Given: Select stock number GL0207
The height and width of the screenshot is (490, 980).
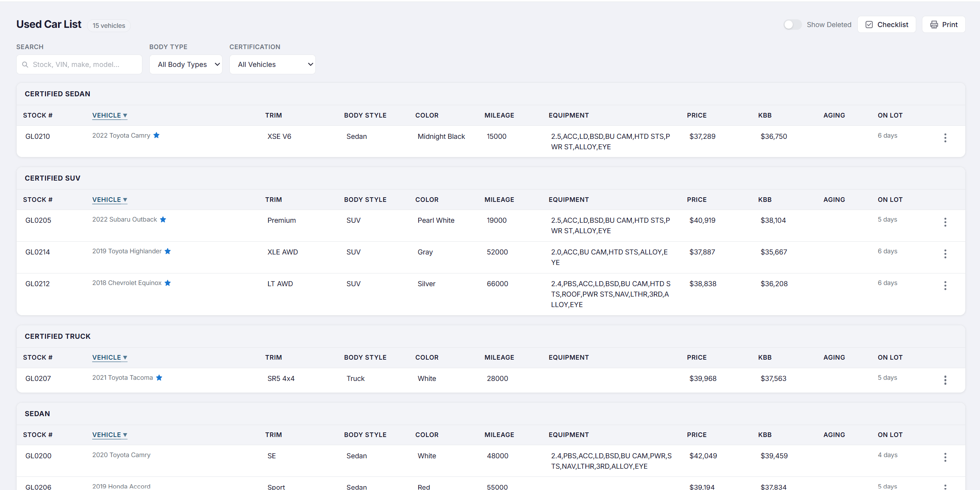Looking at the screenshot, I should coord(38,379).
